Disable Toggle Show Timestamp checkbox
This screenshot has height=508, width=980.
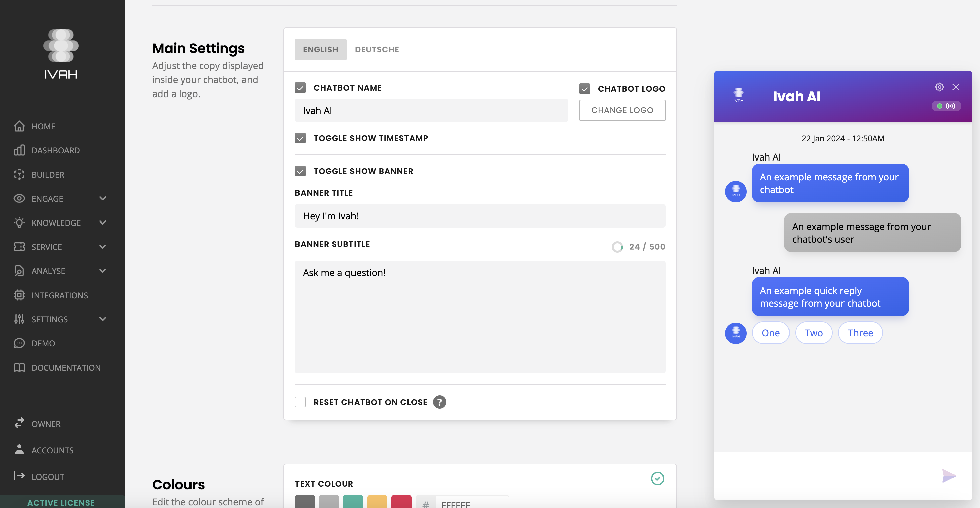(x=300, y=138)
